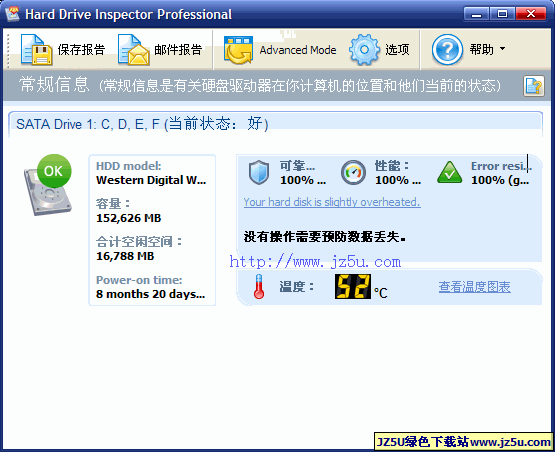
Task: Open the 帮助 menu label
Action: click(x=481, y=50)
